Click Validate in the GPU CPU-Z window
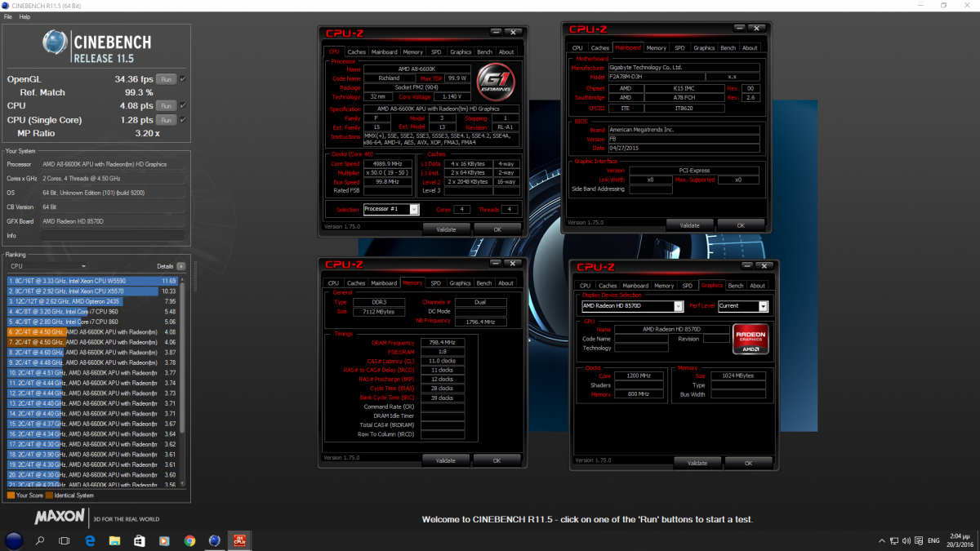This screenshot has width=980, height=551. [697, 463]
